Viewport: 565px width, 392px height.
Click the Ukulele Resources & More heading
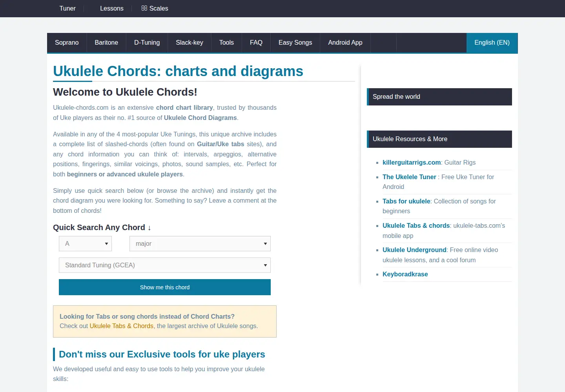439,139
